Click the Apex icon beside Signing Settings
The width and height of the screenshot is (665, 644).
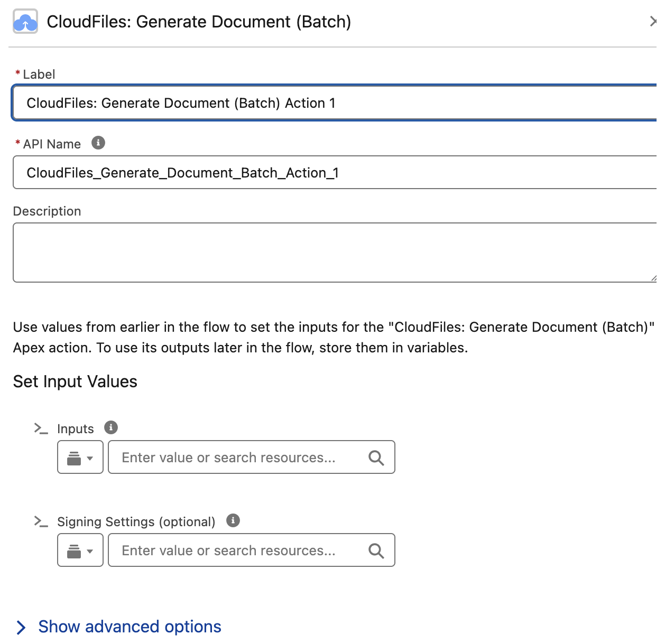[x=41, y=521]
